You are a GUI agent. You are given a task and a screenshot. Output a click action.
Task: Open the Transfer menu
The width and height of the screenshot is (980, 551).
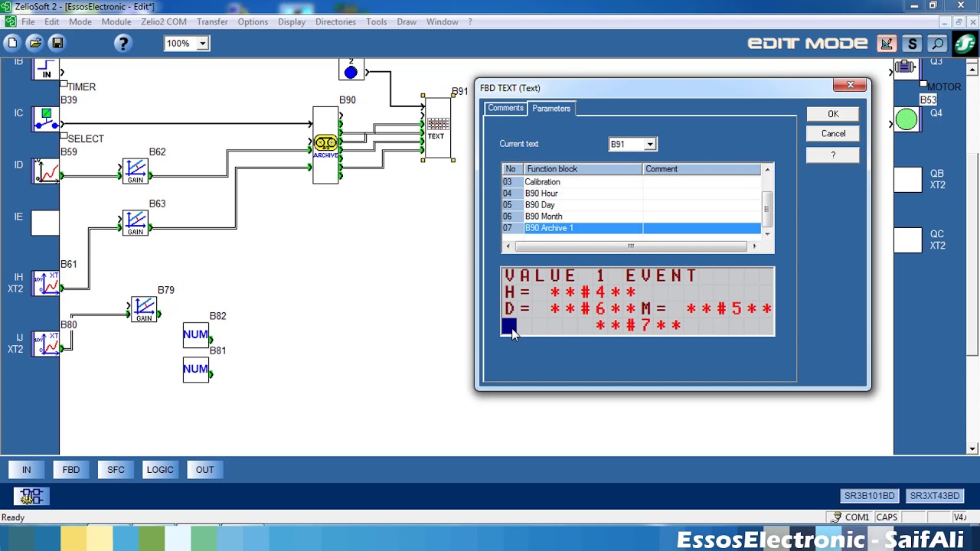(212, 21)
